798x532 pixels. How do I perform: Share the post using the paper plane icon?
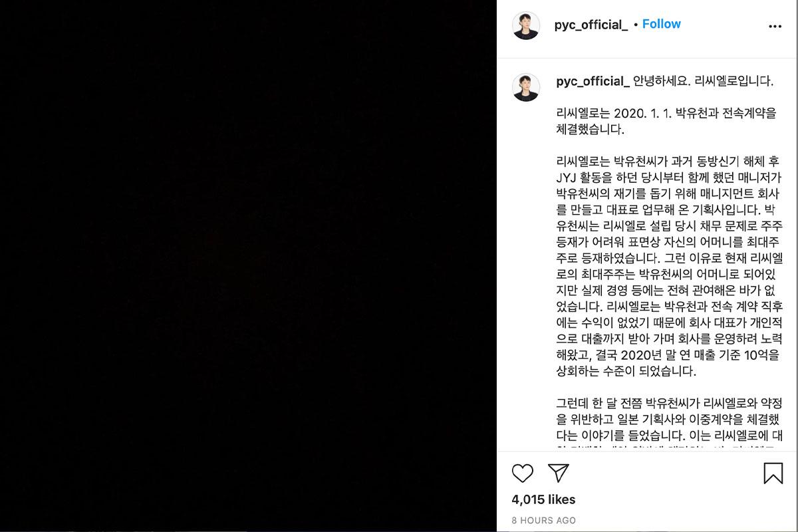coord(558,473)
